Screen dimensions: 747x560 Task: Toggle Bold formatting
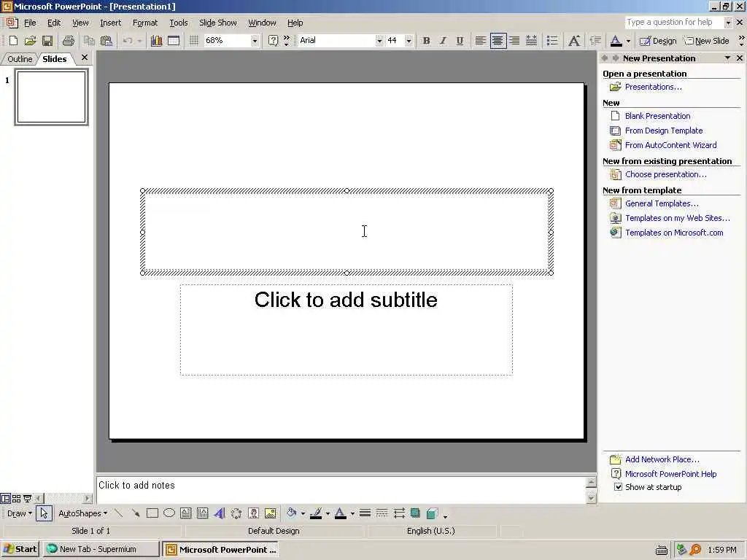(x=426, y=41)
